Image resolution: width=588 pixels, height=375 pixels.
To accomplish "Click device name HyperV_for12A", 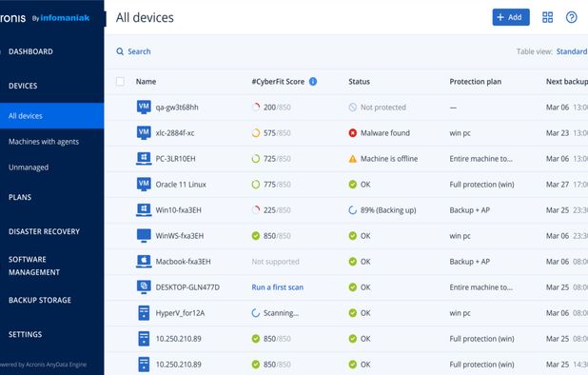I will [180, 313].
